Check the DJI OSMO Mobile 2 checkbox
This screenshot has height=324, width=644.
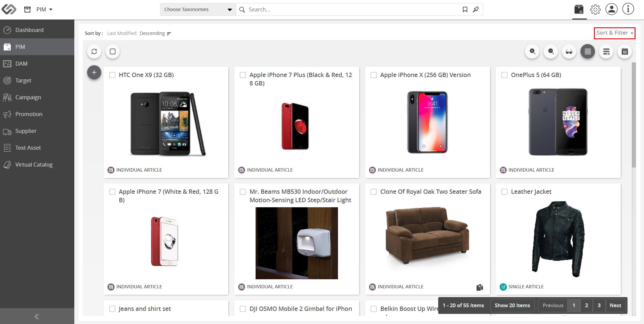click(243, 309)
